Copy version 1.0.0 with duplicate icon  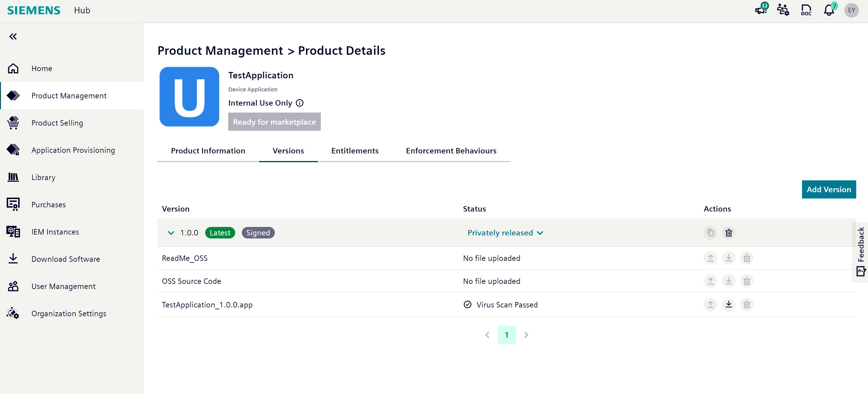pos(710,233)
